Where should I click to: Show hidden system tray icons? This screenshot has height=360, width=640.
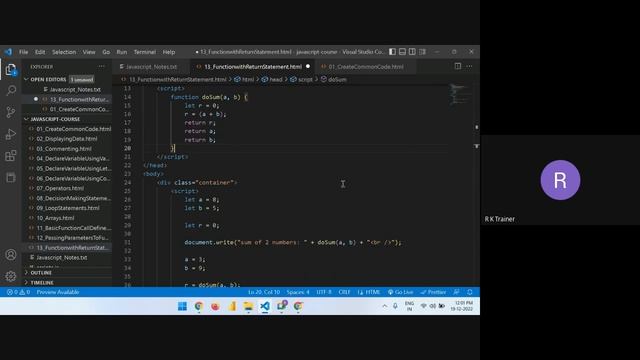[384, 306]
